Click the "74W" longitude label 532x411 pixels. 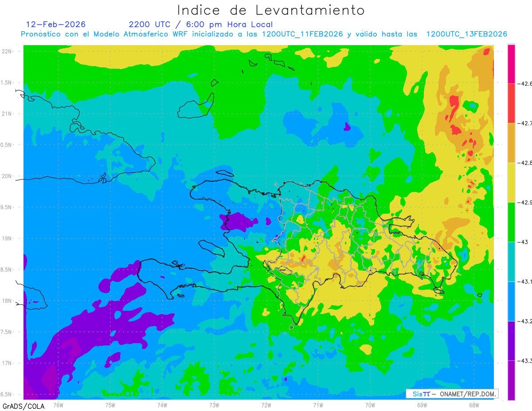(162, 405)
